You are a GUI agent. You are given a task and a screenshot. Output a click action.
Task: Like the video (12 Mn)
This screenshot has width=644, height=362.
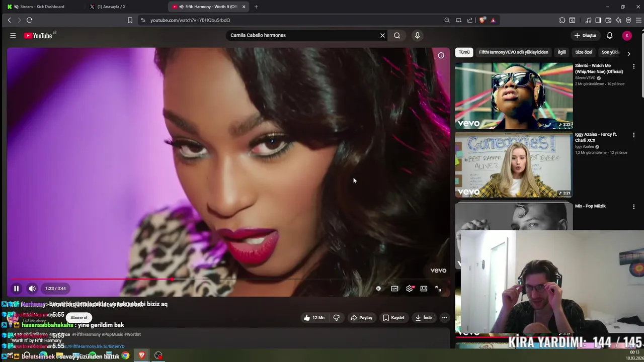(x=314, y=318)
